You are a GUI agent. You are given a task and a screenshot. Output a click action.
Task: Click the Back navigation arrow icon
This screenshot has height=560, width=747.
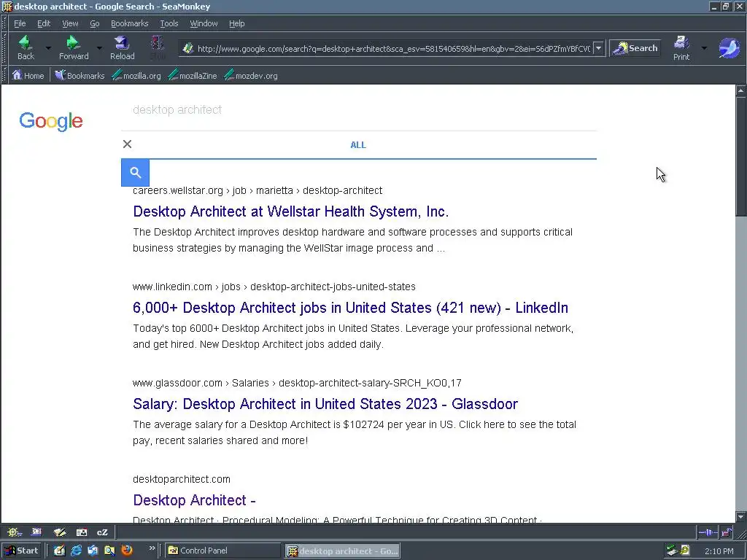click(x=26, y=43)
